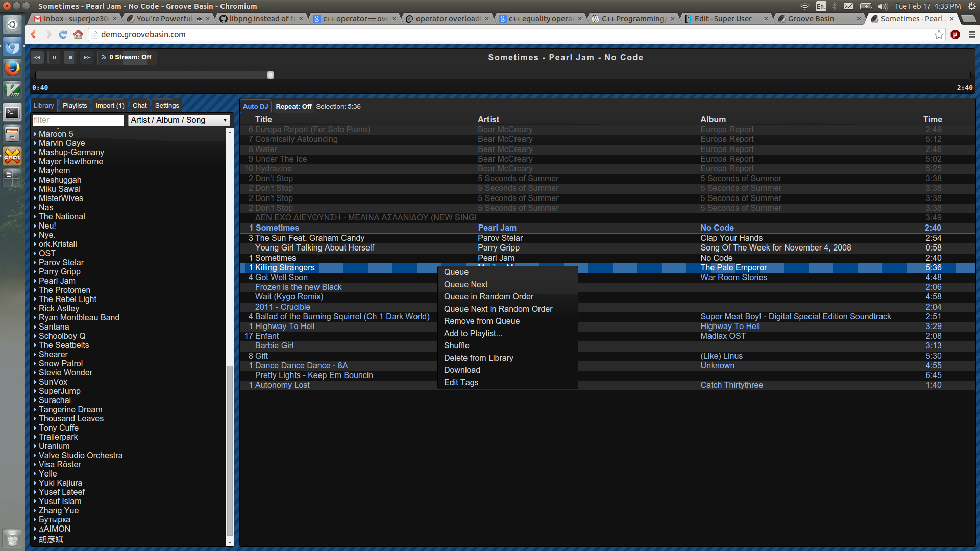Choose Queue Next from context menu
The width and height of the screenshot is (980, 551).
pos(508,285)
